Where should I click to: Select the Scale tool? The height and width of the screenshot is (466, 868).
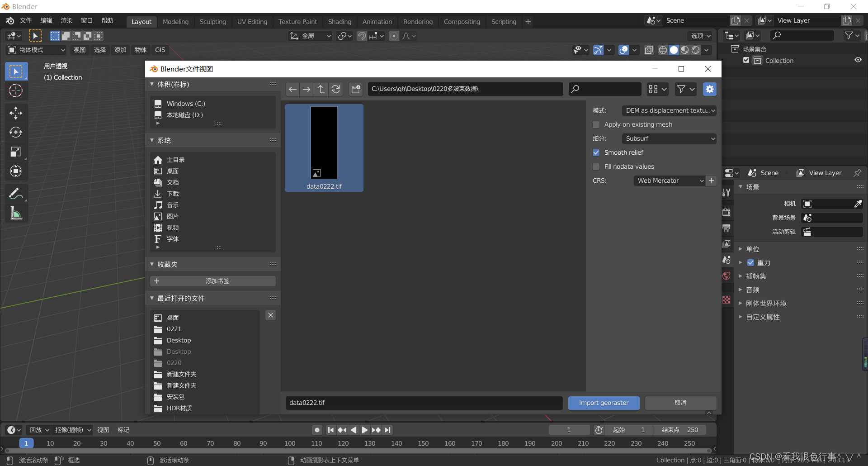click(x=16, y=152)
